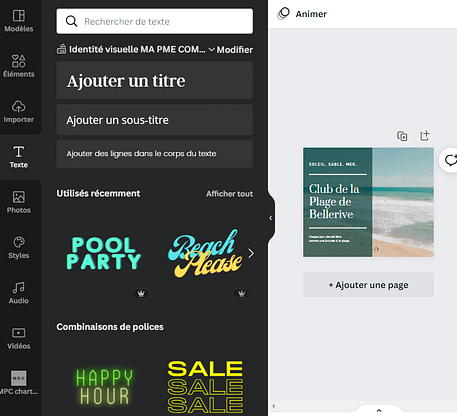This screenshot has height=416, width=457.
Task: Collapse the side panel with arrow handle
Action: (x=271, y=218)
